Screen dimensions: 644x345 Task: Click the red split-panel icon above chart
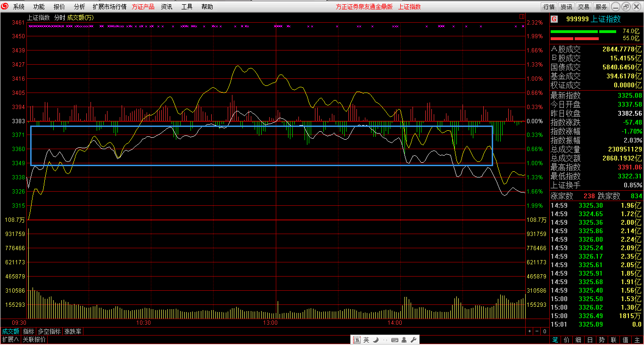coord(522,17)
